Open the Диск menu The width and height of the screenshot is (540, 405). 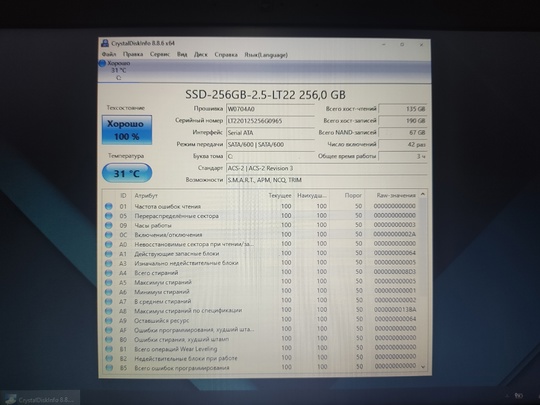point(201,54)
